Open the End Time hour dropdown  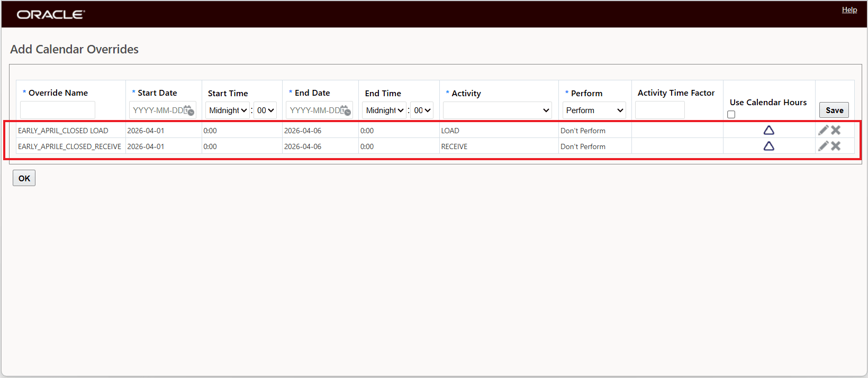pyautogui.click(x=384, y=110)
